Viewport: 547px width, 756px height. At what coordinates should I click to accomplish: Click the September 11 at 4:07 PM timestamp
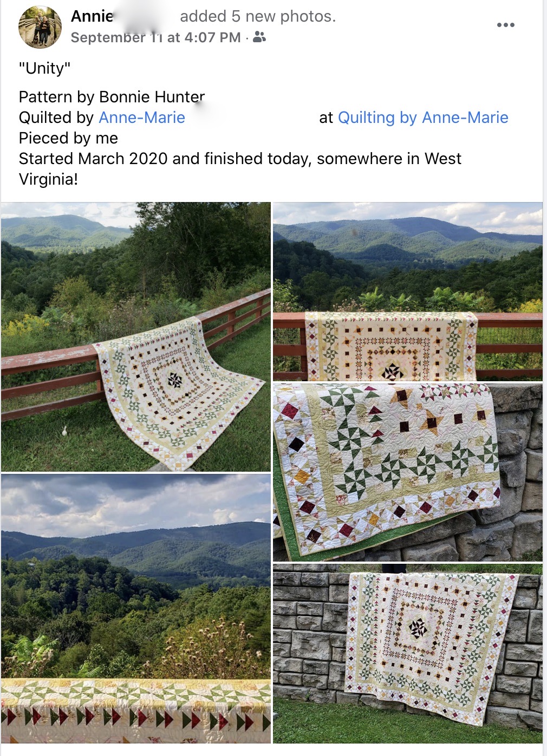tap(155, 37)
